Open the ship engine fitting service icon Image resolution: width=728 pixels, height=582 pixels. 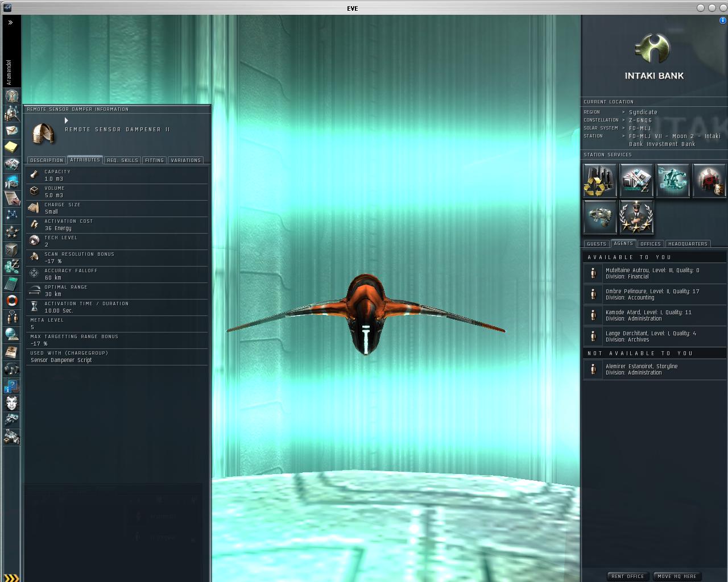click(599, 217)
